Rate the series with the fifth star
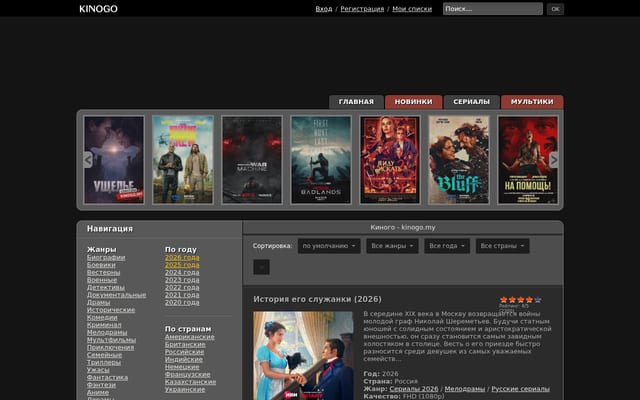 [538, 300]
